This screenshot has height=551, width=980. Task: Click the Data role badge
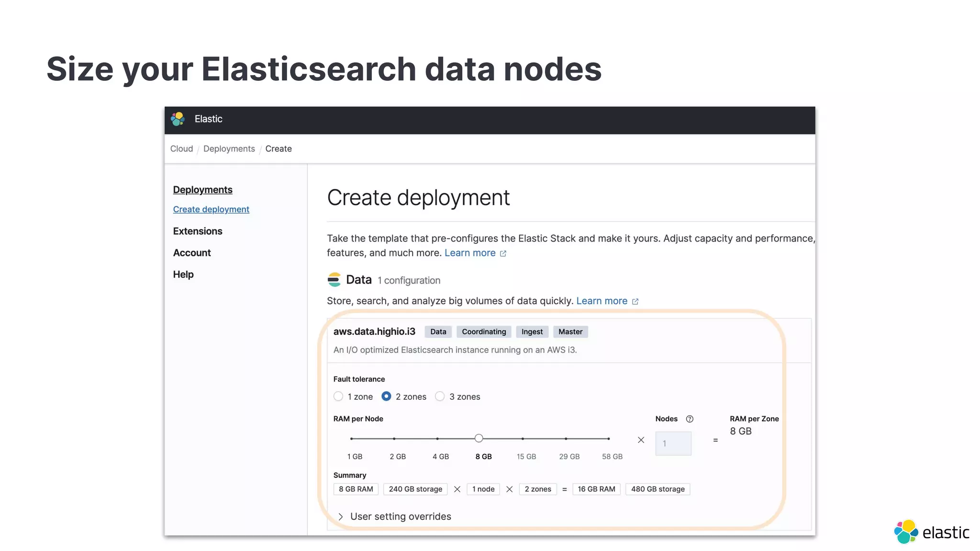(x=438, y=332)
